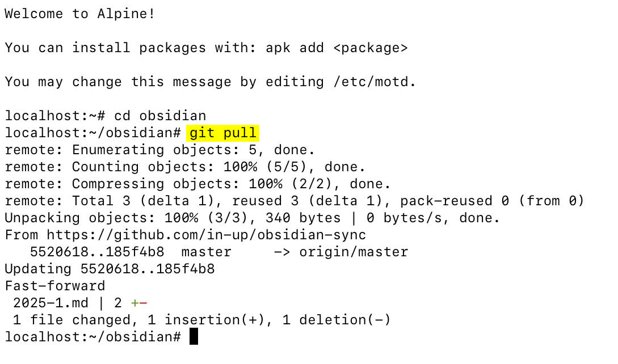Click the last localhost:~/obsidian# prompt
Viewport: 618px width, 364px height.
click(93, 337)
